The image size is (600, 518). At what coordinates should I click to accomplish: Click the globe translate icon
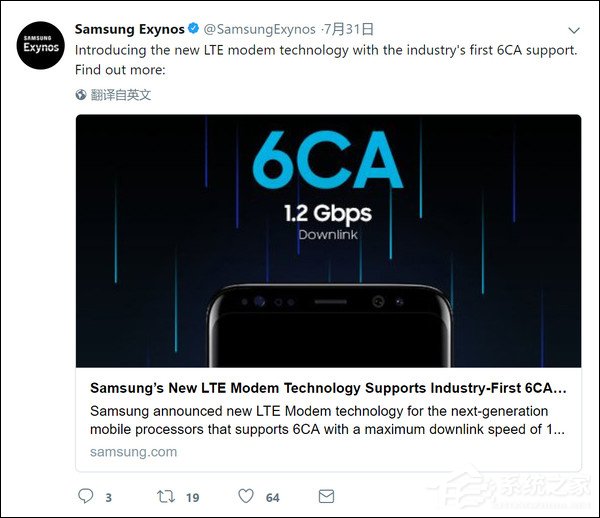(x=81, y=95)
